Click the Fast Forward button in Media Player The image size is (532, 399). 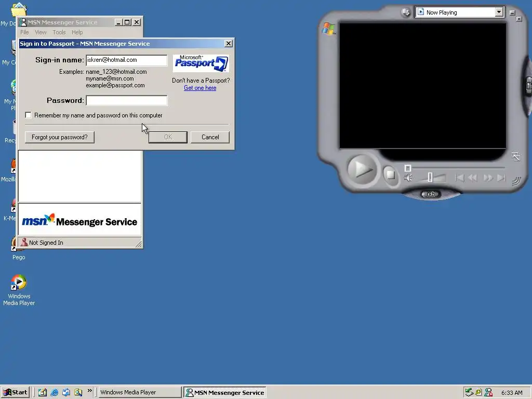pos(488,178)
